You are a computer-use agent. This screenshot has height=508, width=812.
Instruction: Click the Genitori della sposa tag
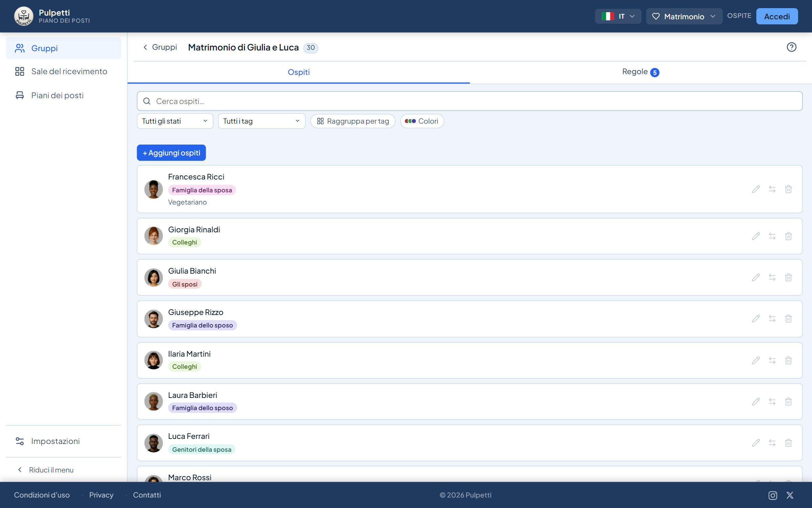[202, 449]
